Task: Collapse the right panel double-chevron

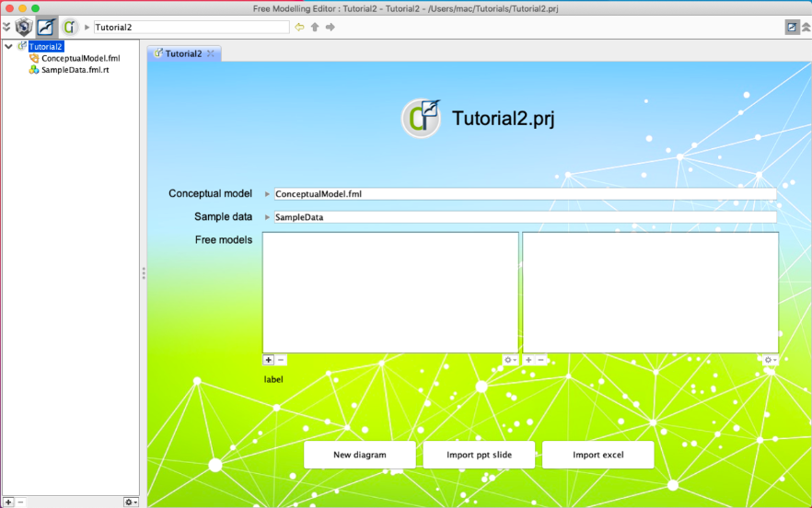Action: coord(806,27)
